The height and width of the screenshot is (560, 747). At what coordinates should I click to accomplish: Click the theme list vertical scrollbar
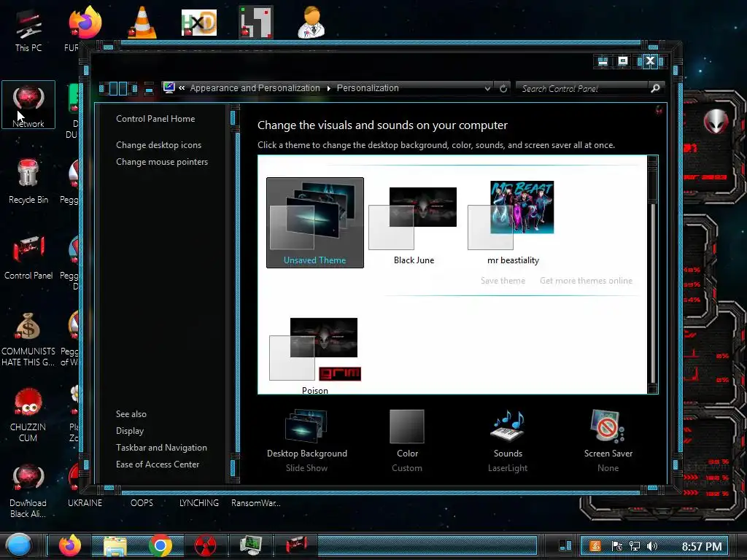(653, 274)
